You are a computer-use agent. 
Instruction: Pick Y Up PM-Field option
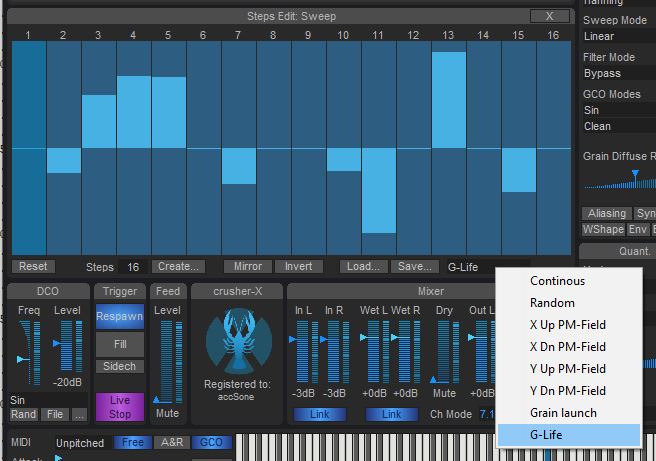[x=569, y=369]
